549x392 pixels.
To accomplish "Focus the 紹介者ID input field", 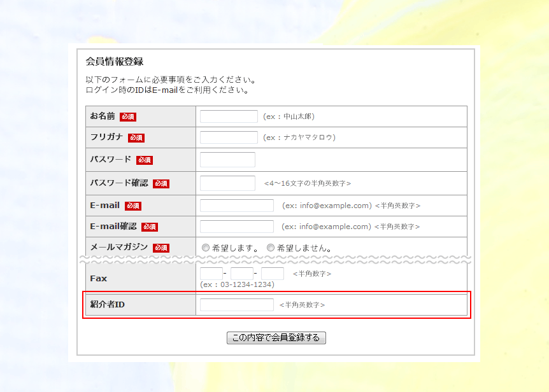I will coord(237,305).
